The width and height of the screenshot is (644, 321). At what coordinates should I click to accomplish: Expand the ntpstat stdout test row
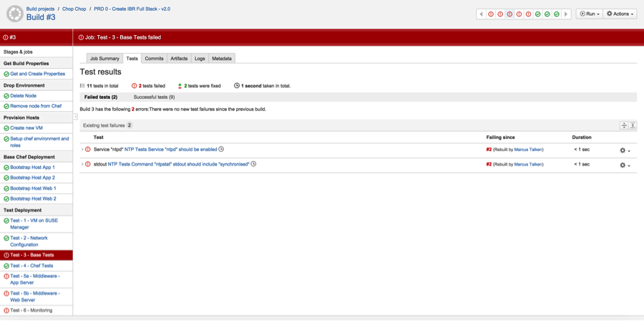[x=82, y=164]
